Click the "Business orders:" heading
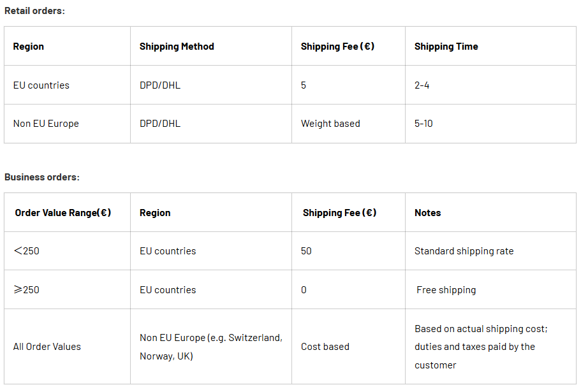Viewport: 581px width, 392px height. (x=42, y=177)
